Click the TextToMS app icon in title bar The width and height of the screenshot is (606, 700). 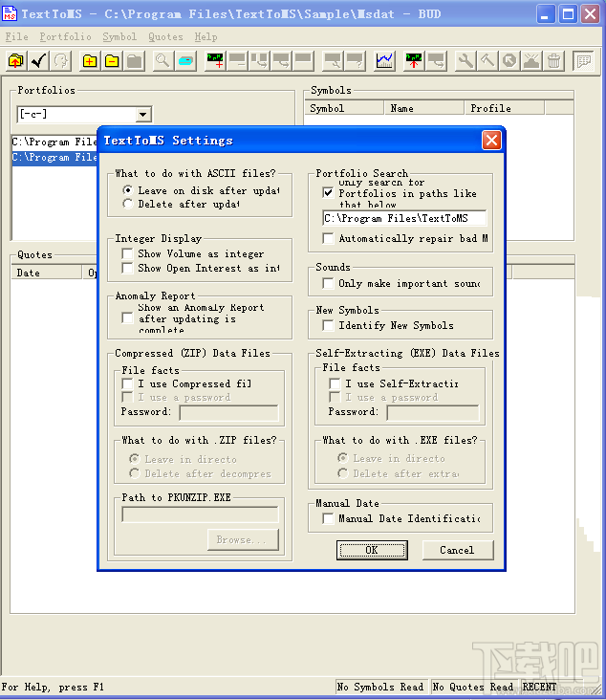click(10, 13)
